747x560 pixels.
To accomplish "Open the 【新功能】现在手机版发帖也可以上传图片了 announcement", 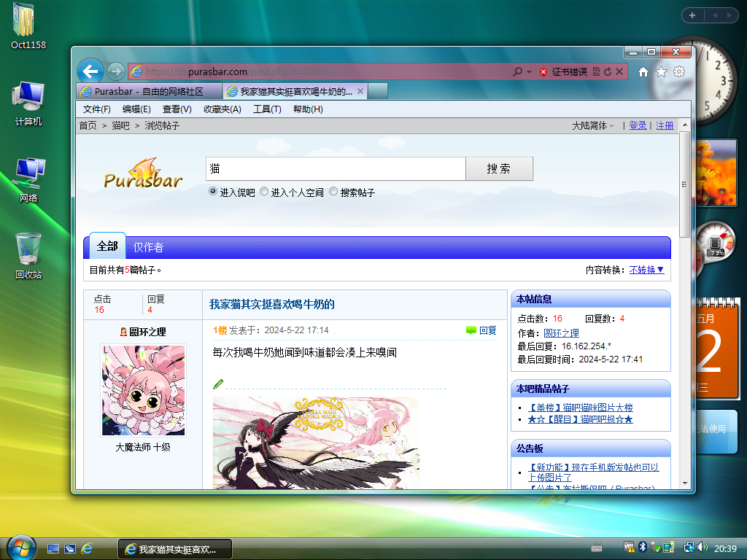I will coord(593,472).
